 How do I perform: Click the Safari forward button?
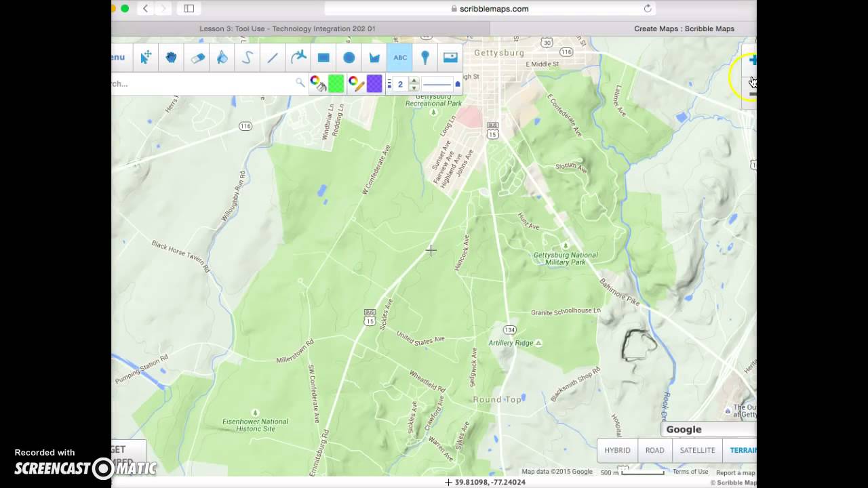[x=163, y=9]
